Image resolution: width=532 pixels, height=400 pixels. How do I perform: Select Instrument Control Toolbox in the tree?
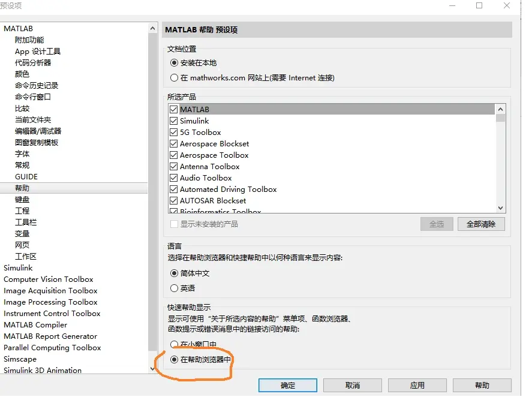52,314
